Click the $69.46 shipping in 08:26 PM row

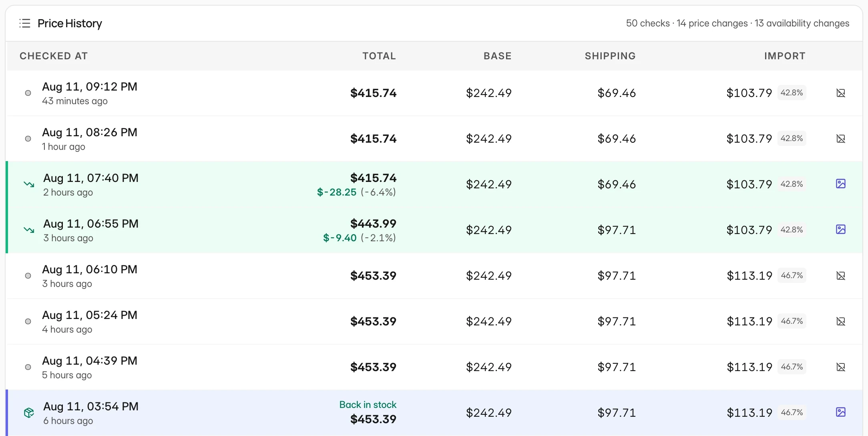point(617,139)
